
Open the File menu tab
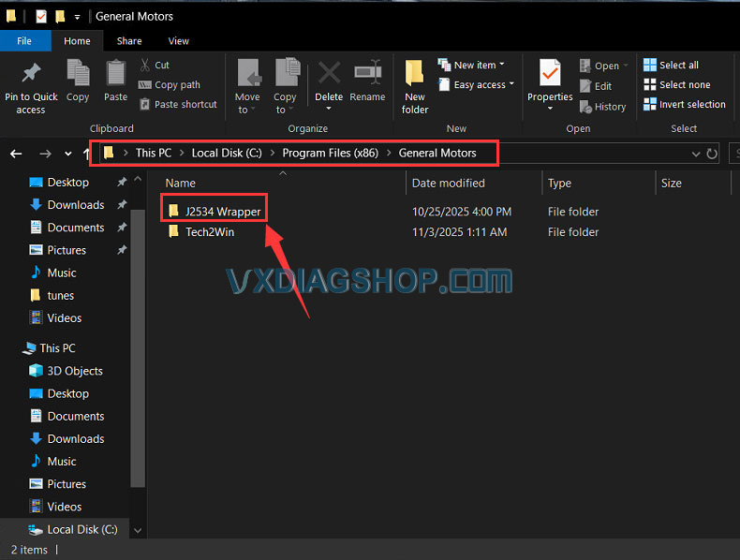click(x=24, y=41)
